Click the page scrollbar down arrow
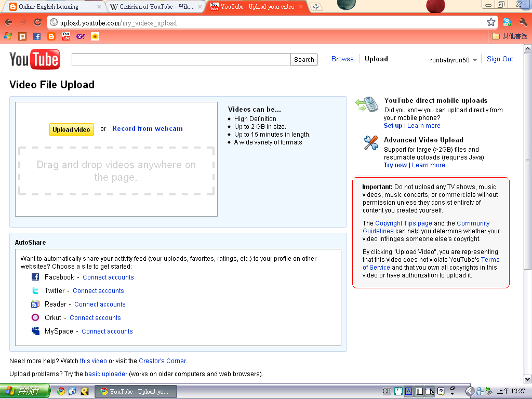532x399 pixels. pyautogui.click(x=527, y=379)
